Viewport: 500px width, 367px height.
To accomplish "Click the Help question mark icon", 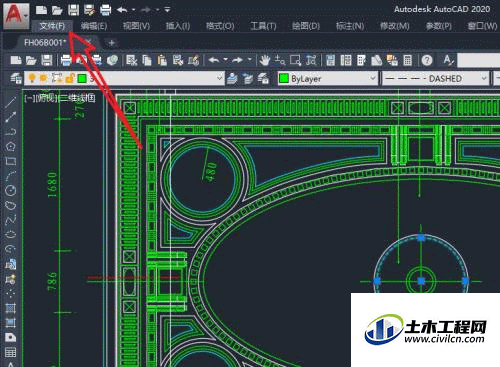I will (x=427, y=60).
